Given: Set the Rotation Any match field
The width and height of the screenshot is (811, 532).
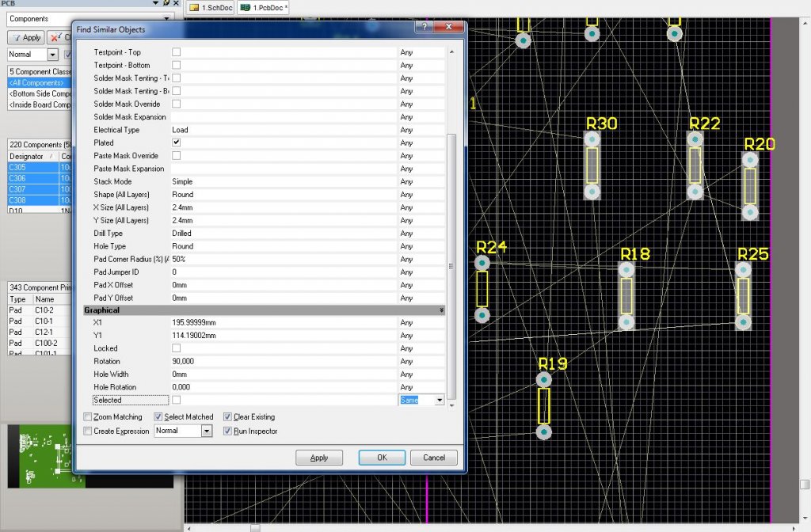Looking at the screenshot, I should click(x=421, y=361).
